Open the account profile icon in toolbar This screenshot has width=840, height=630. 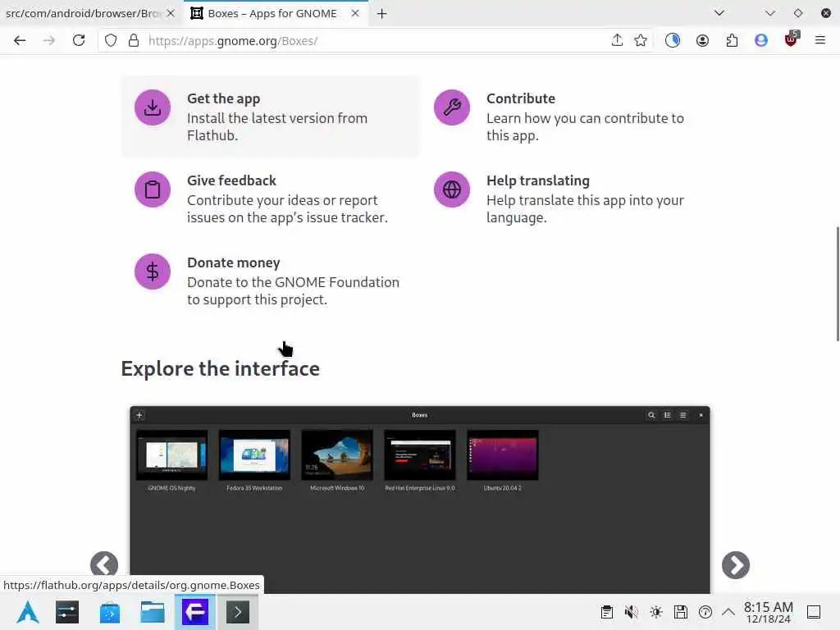[702, 40]
